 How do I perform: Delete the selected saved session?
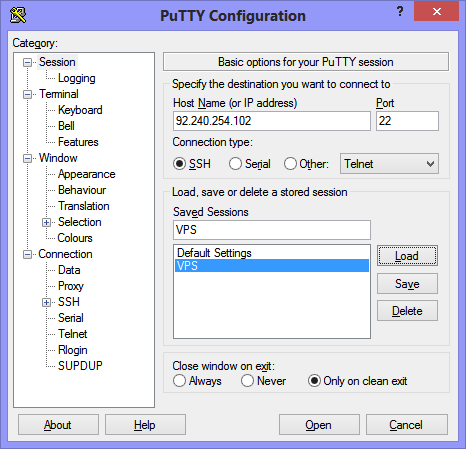pos(407,311)
